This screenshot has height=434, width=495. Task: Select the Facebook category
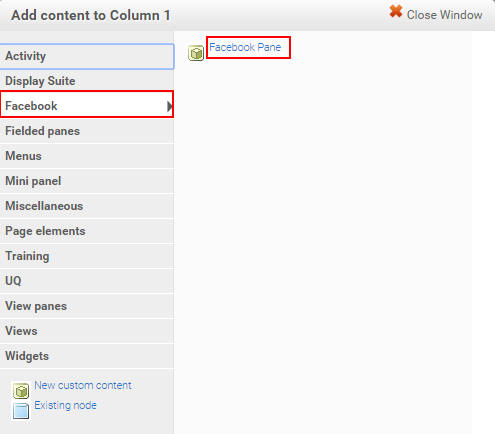(87, 104)
